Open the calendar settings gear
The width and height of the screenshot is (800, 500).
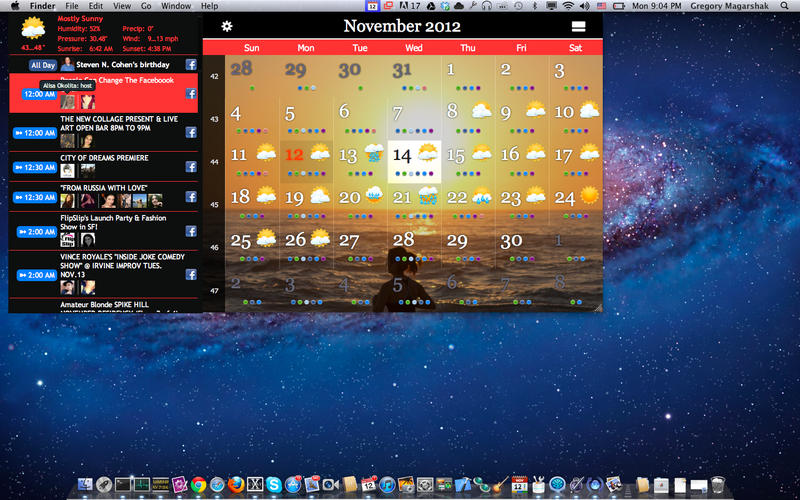tap(227, 26)
